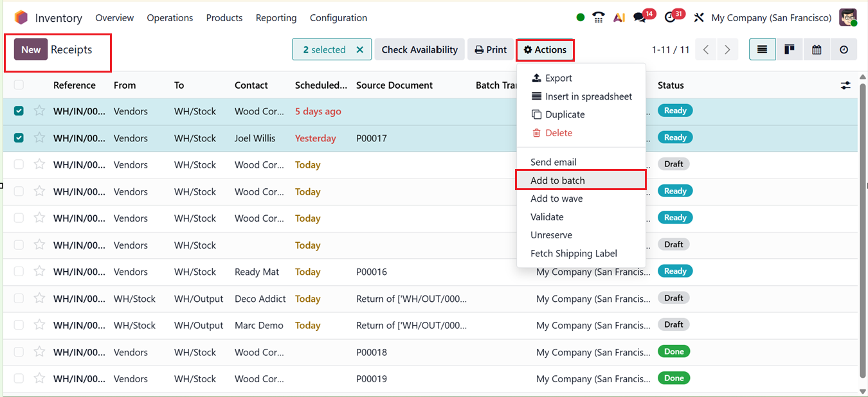The width and height of the screenshot is (868, 397).
Task: Select Validate action
Action: pyautogui.click(x=581, y=217)
